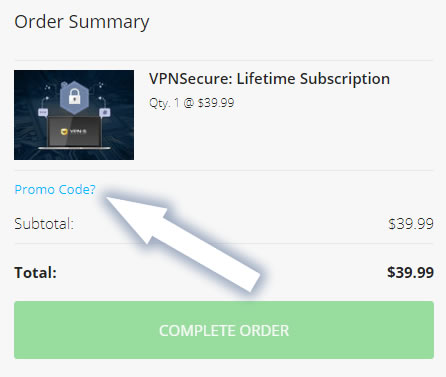Click the Subtotal label
Viewport: 446px width, 377px height.
tap(44, 224)
